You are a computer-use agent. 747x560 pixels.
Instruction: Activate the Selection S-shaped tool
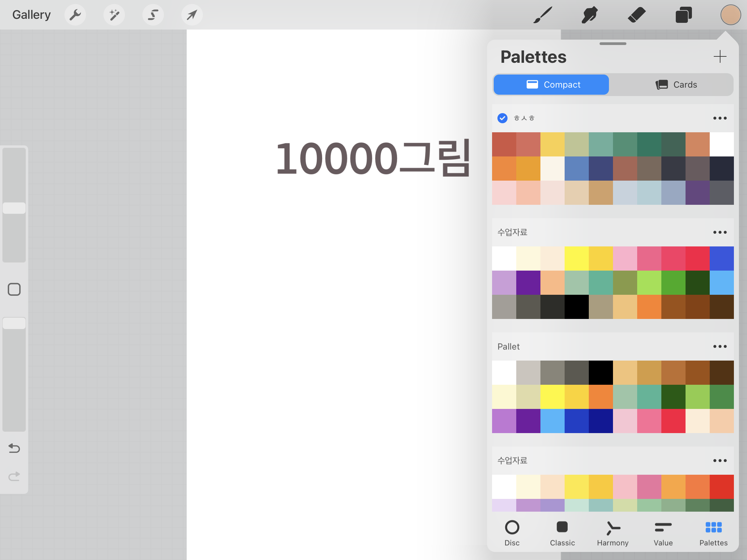coord(153,15)
